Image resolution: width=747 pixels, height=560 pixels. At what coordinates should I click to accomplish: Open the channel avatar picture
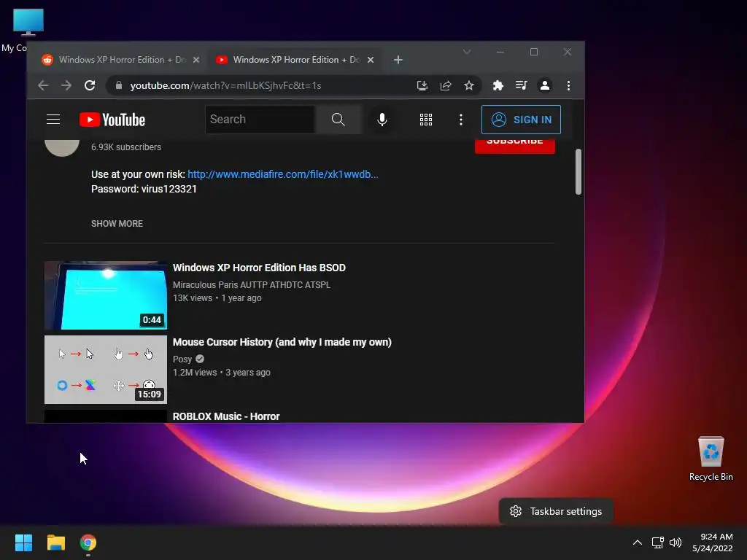62,147
